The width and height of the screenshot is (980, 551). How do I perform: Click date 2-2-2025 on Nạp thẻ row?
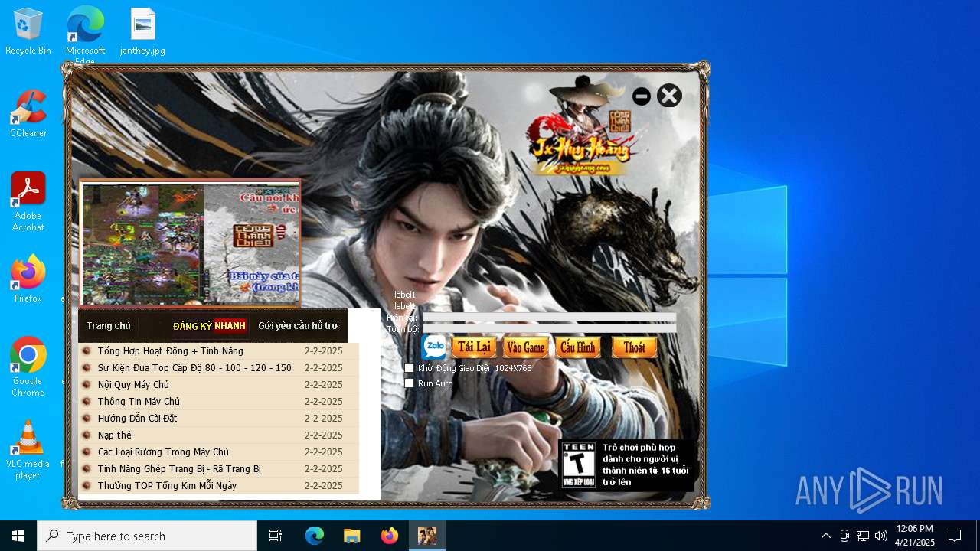[x=323, y=435]
